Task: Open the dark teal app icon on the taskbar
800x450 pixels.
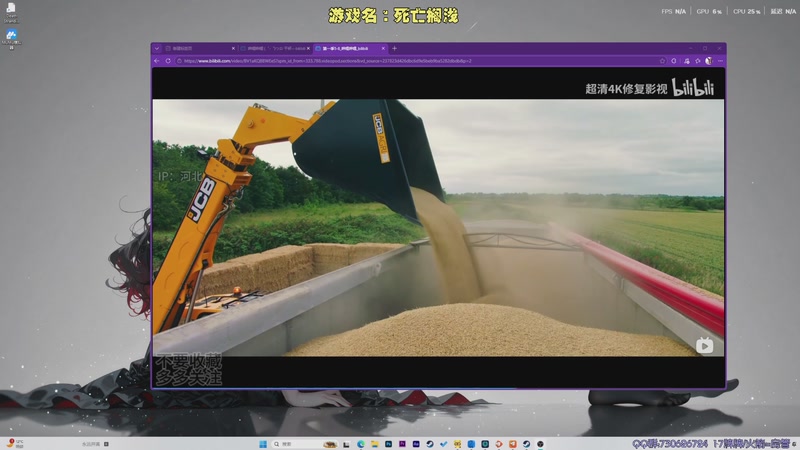Action: tap(485, 444)
